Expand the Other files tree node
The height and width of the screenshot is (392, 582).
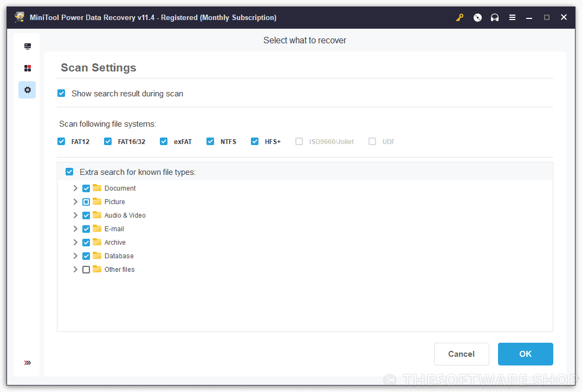click(x=75, y=269)
